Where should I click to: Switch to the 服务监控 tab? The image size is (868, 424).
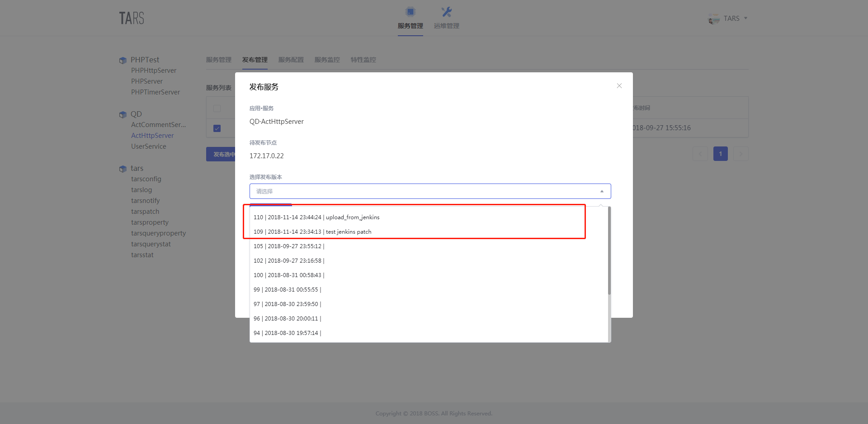[327, 60]
